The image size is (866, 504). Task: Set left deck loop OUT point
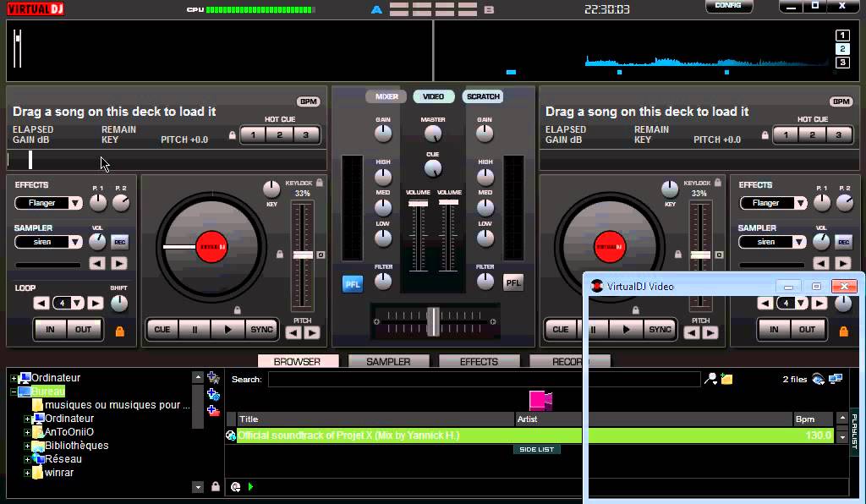point(84,330)
